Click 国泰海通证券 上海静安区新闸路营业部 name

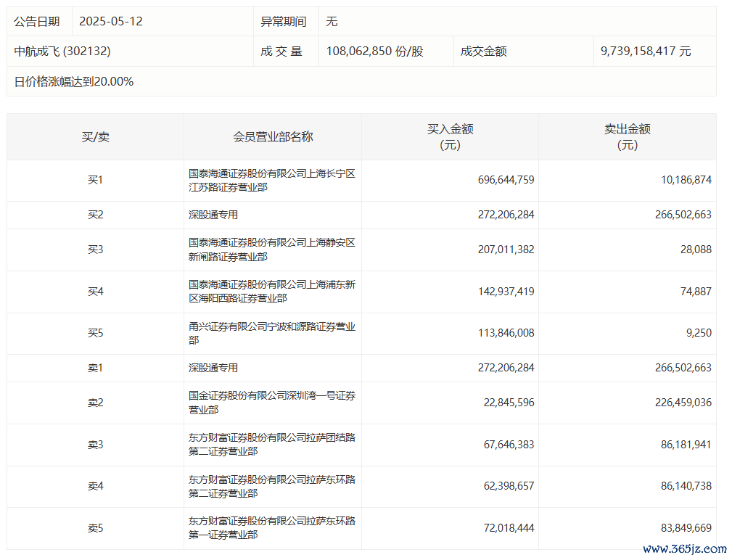272,250
